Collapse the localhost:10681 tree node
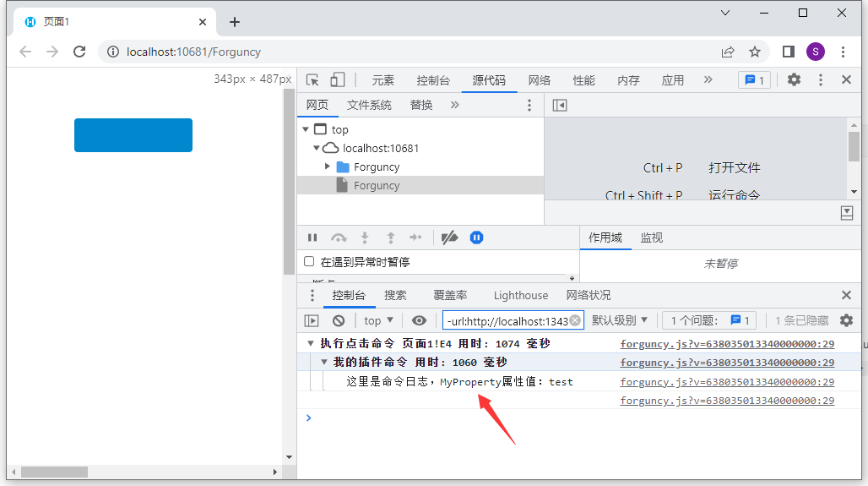This screenshot has height=486, width=868. [316, 148]
